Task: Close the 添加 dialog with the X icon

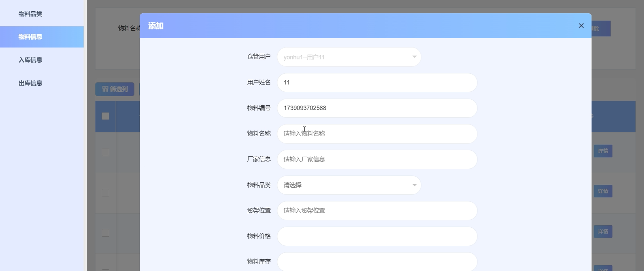Action: coord(581,26)
